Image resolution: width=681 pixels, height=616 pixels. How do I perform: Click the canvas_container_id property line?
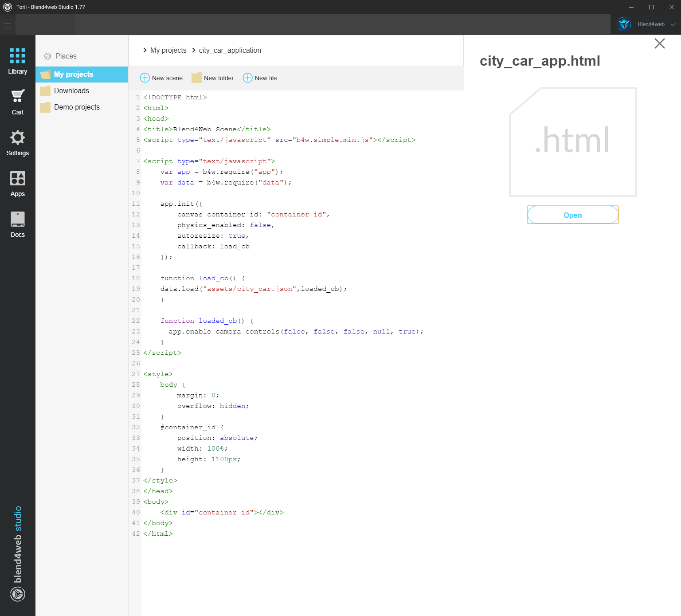(x=254, y=215)
